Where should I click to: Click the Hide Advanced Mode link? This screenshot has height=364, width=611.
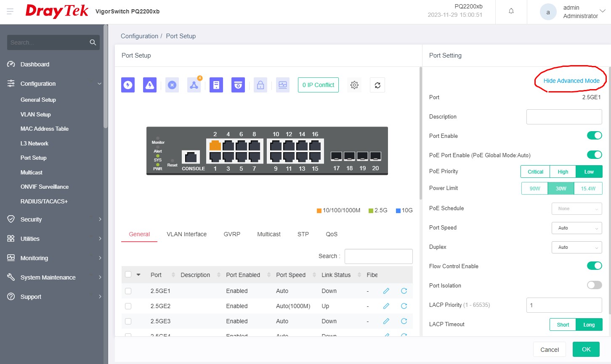point(571,81)
